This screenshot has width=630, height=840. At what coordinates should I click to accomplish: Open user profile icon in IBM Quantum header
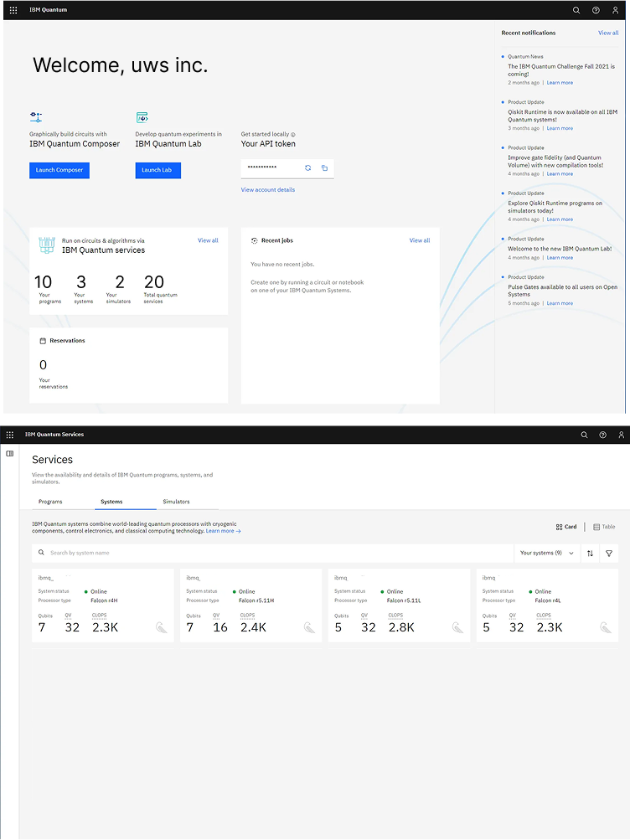[x=615, y=10]
